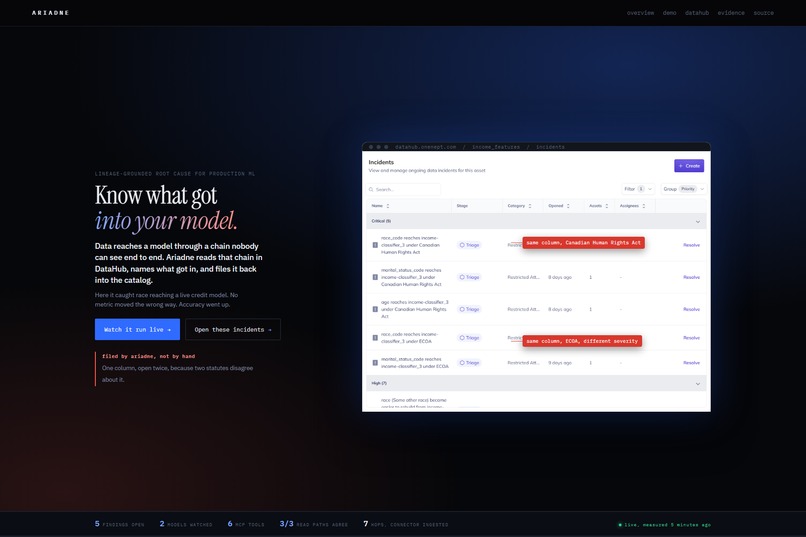Click priority icon of race_code Canadian Human Rights row
806x537 pixels.
(x=375, y=245)
